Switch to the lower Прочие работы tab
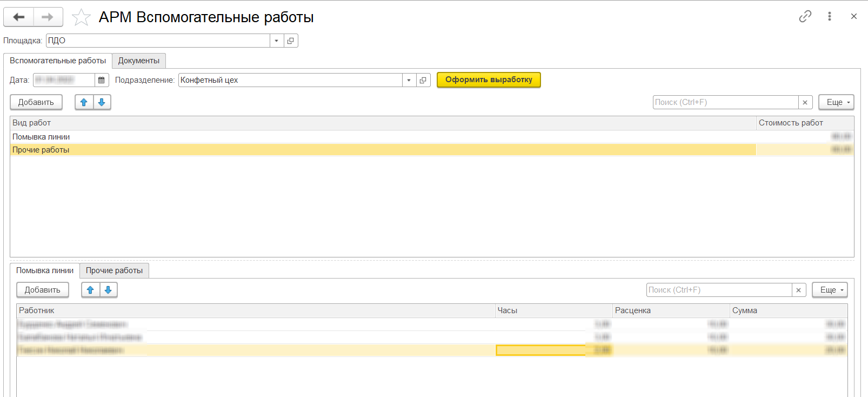Viewport: 868px width, 397px height. [x=114, y=270]
